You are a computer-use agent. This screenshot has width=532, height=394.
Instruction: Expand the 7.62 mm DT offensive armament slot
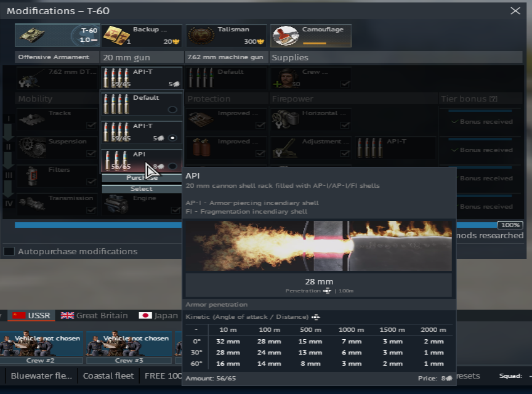pos(57,78)
